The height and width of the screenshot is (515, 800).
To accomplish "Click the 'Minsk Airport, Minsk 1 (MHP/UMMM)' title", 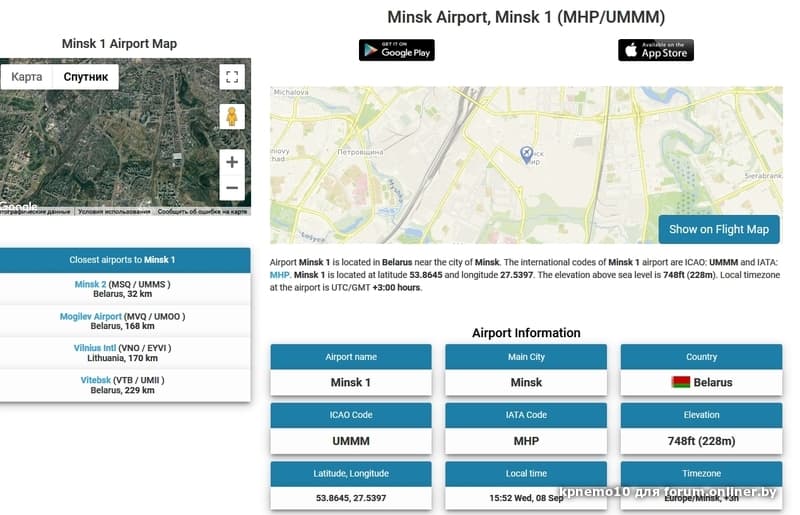I will tap(526, 17).
